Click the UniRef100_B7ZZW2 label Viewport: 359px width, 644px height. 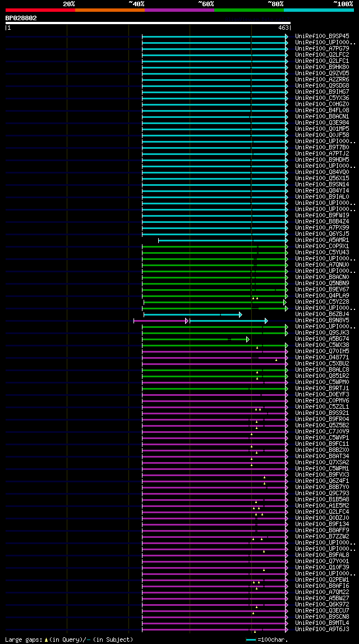pos(322,536)
